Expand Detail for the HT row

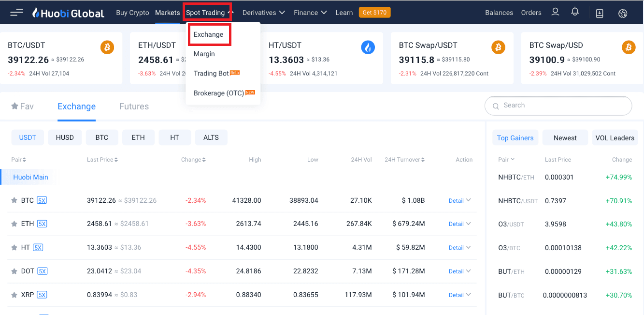459,248
